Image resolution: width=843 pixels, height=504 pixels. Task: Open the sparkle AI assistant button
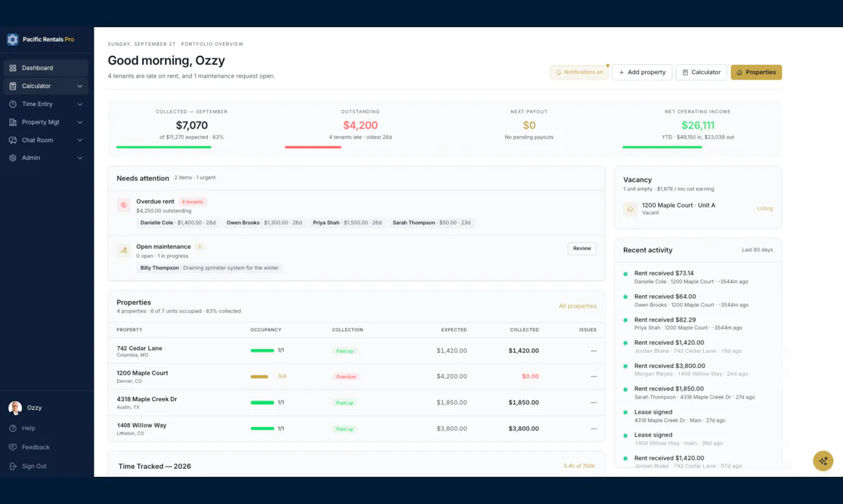pyautogui.click(x=823, y=460)
